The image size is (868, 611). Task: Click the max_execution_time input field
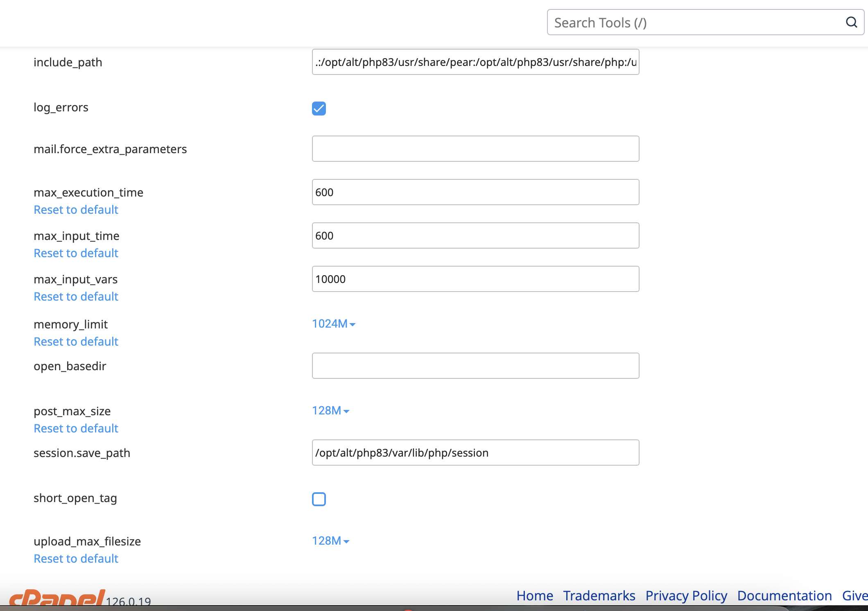[475, 192]
